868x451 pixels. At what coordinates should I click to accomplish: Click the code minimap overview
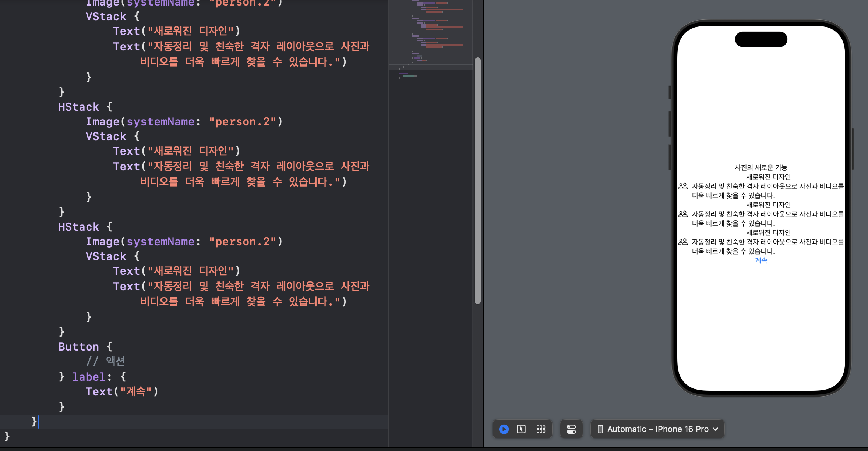430,33
